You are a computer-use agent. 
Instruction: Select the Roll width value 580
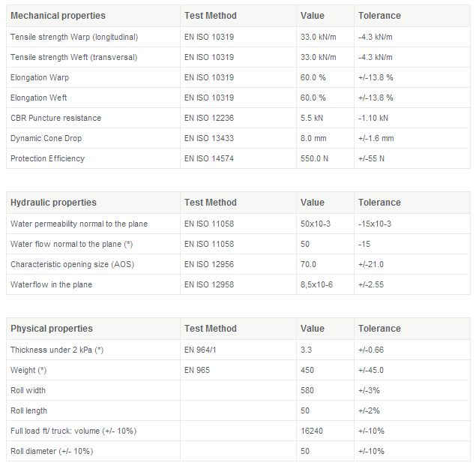[307, 390]
